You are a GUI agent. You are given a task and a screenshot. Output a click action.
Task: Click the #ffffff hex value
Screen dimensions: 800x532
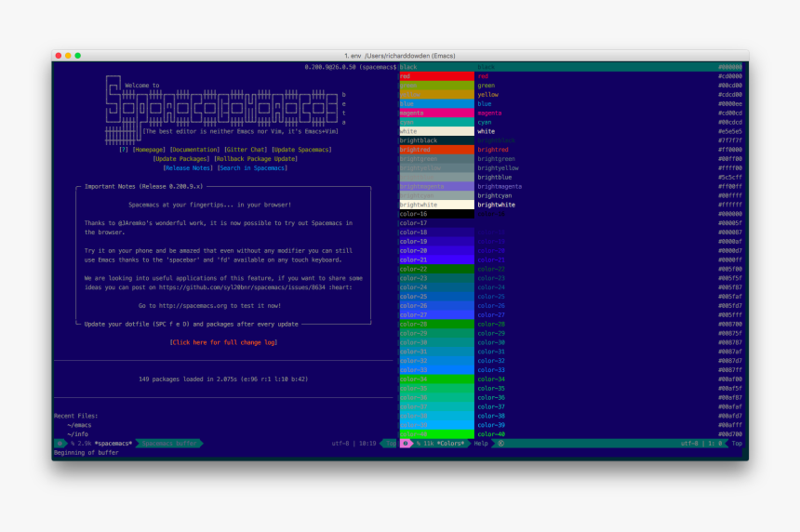(x=729, y=205)
